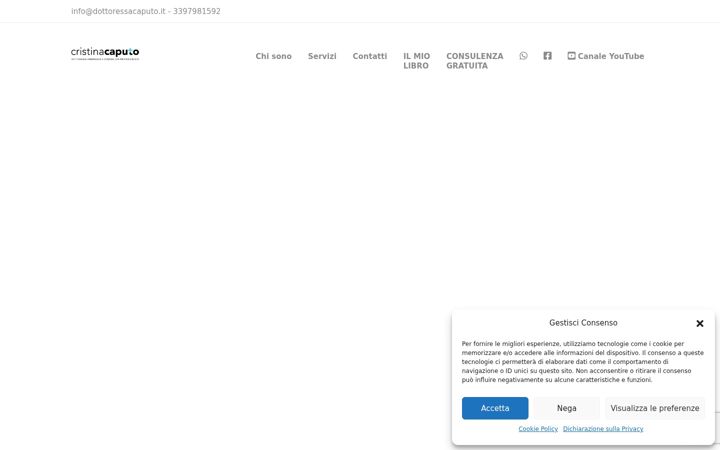Image resolution: width=720 pixels, height=450 pixels.
Task: Click Visualizza le preferenze button
Action: coord(655,408)
